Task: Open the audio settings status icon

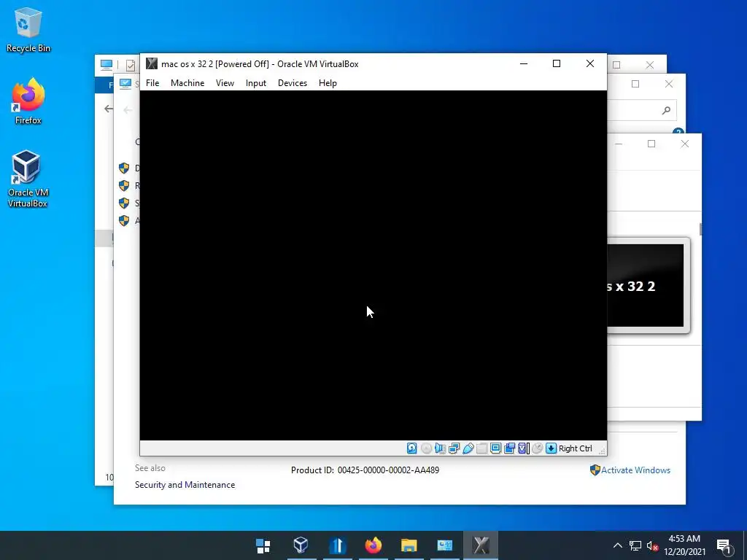Action: [x=440, y=448]
